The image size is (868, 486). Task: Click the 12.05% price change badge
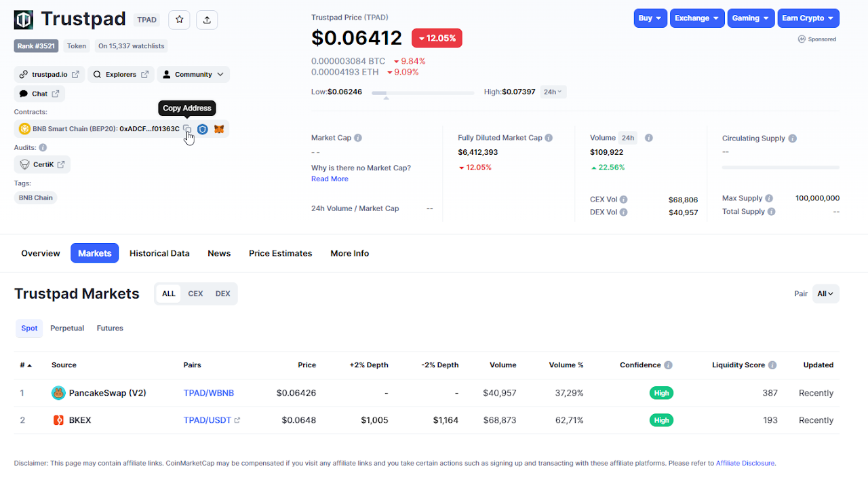point(437,38)
